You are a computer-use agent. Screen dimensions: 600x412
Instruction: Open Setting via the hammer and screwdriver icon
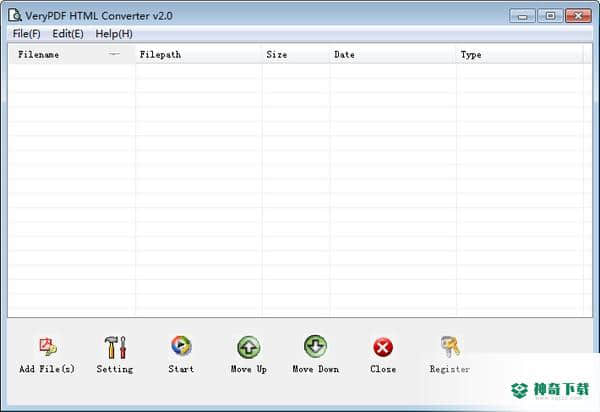[x=115, y=347]
